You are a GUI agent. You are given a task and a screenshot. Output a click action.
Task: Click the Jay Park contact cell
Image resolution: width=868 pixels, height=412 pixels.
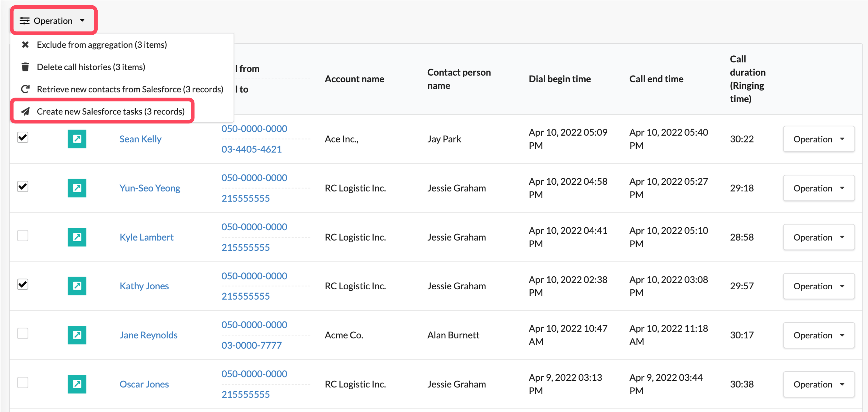click(x=444, y=139)
